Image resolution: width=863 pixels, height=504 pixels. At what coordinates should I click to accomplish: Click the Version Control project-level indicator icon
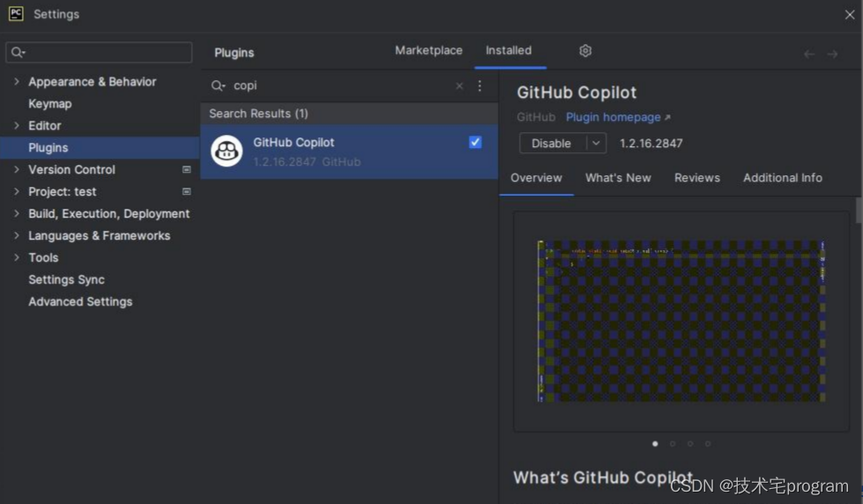187,169
